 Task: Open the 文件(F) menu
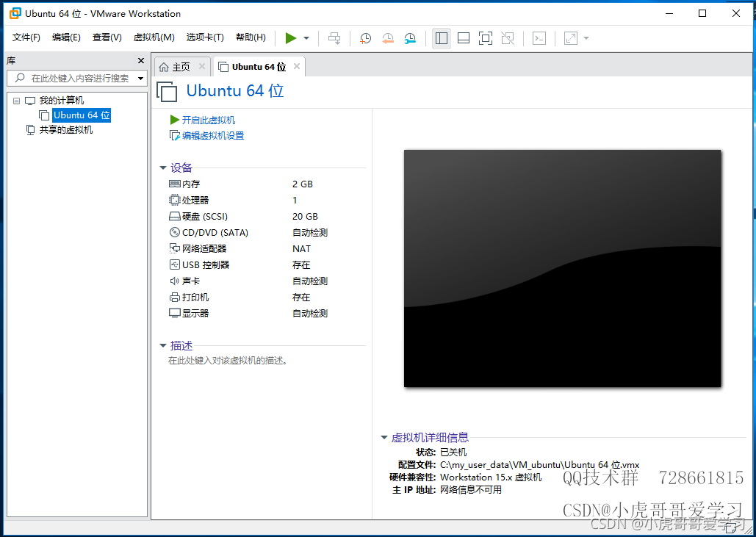(x=26, y=37)
